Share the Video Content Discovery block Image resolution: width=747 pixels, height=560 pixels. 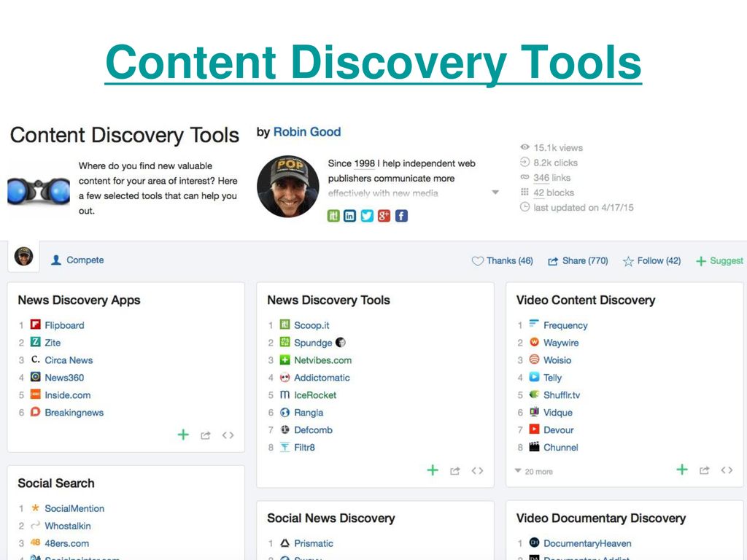(x=704, y=470)
